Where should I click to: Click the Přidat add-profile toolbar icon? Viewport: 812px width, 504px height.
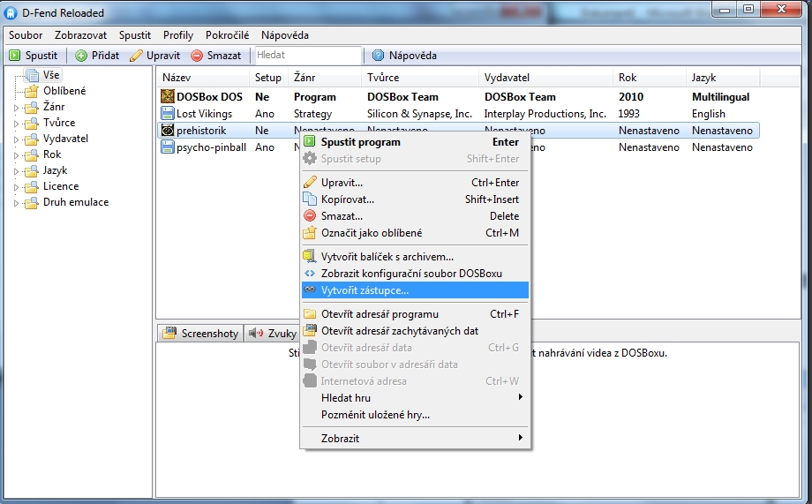click(81, 56)
